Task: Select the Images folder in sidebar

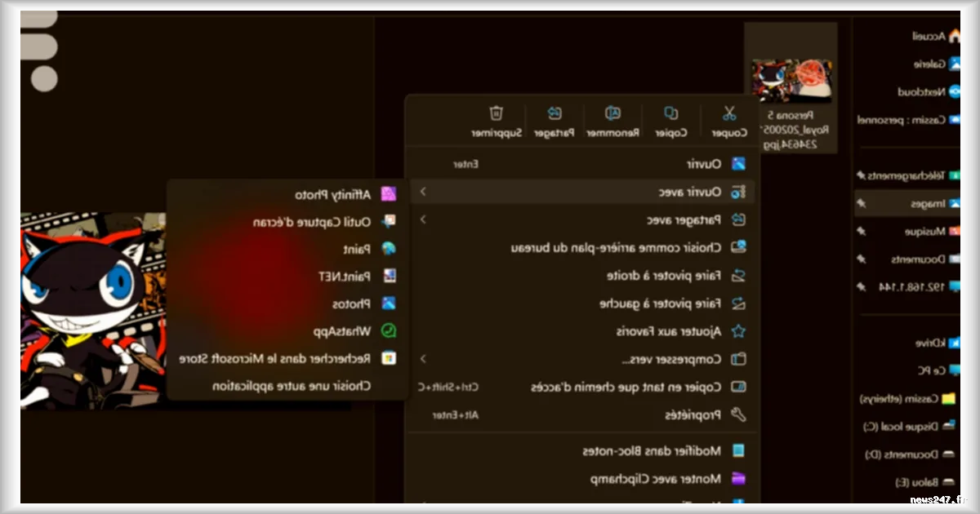Action: tap(909, 204)
